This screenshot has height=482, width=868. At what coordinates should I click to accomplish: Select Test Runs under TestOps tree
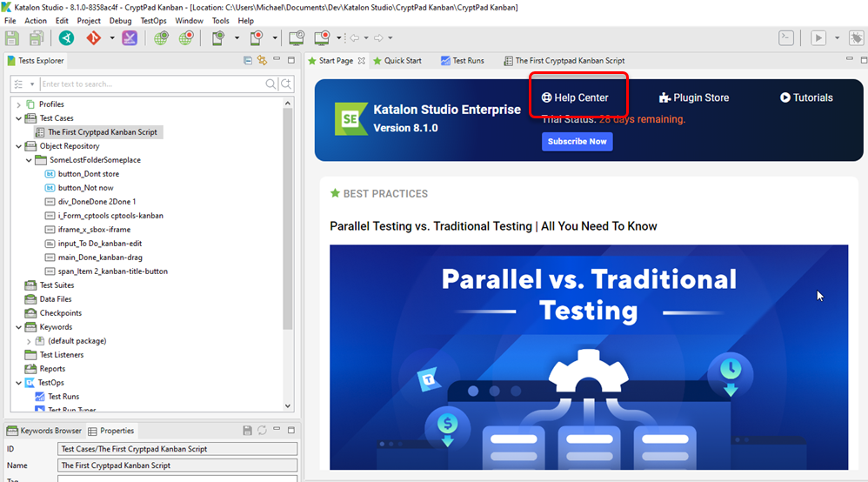click(63, 397)
